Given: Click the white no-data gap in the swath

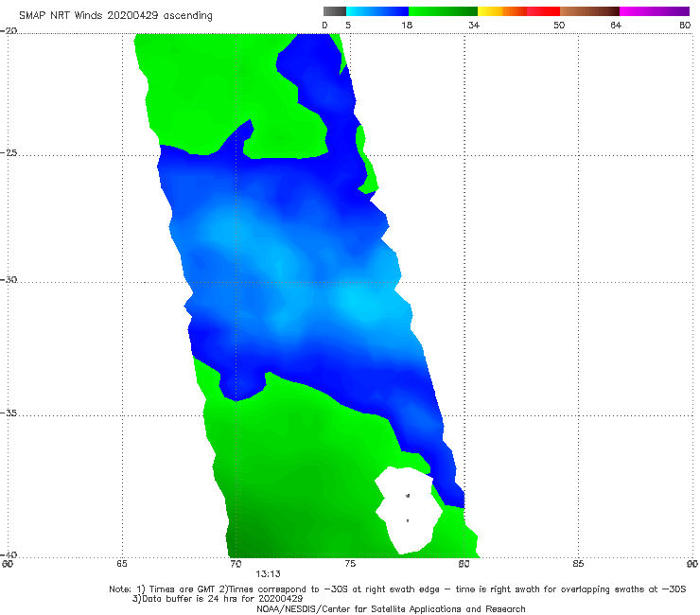Looking at the screenshot, I should pos(408,509).
